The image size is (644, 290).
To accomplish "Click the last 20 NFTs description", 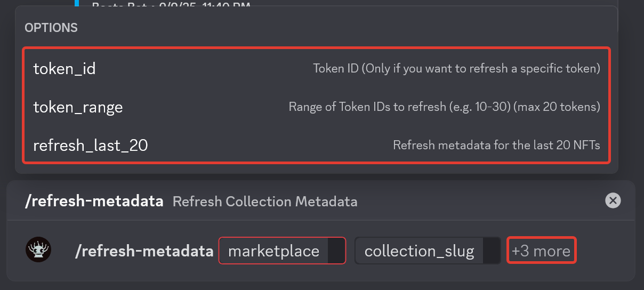I will pos(496,145).
